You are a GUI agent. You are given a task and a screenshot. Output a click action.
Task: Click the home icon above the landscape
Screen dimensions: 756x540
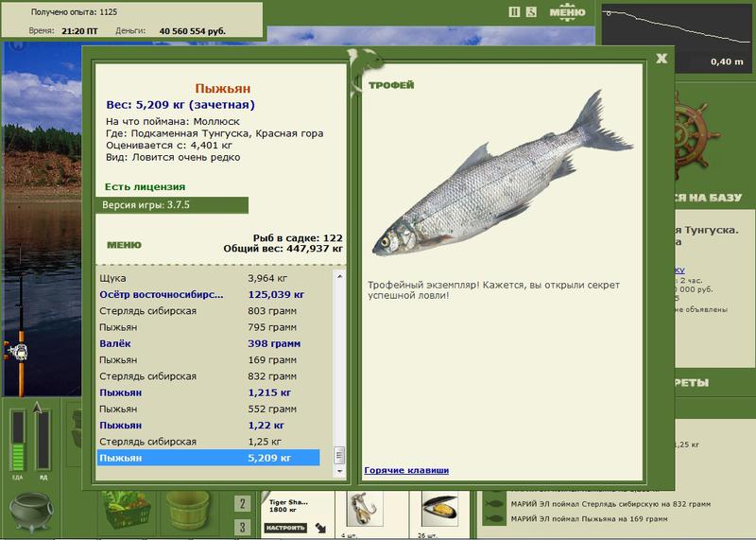pos(18,45)
